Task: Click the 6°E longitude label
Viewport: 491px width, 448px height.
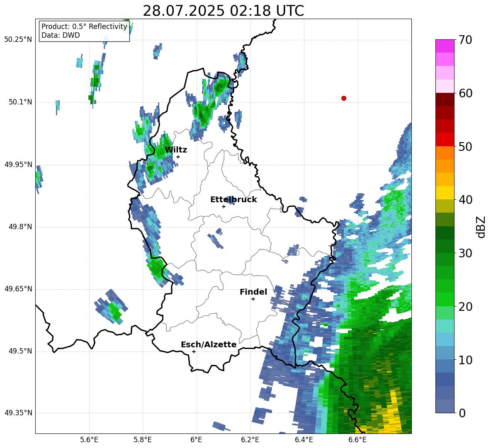Action: tap(196, 440)
